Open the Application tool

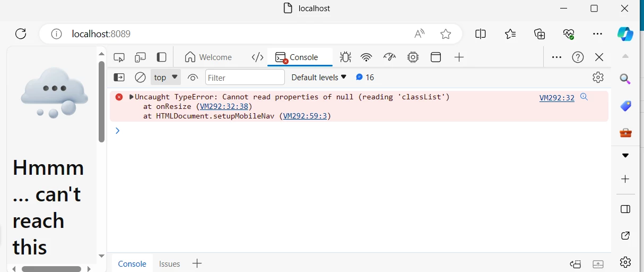point(436,57)
